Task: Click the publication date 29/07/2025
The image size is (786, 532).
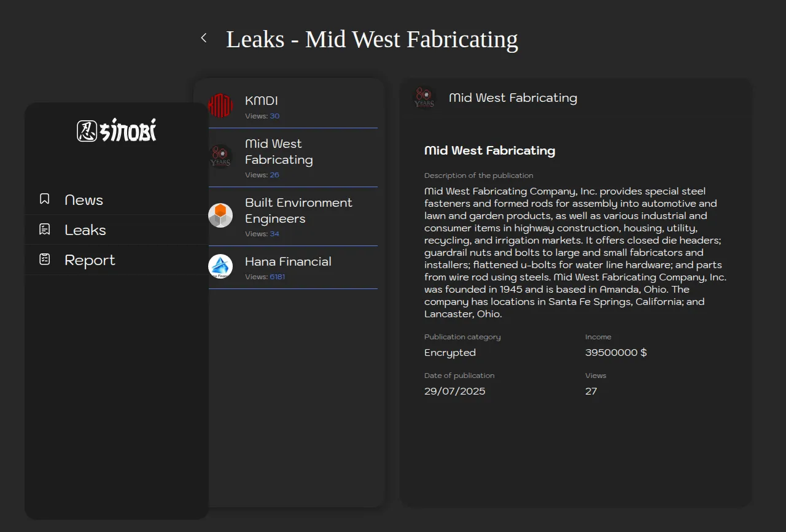Action: 454,391
